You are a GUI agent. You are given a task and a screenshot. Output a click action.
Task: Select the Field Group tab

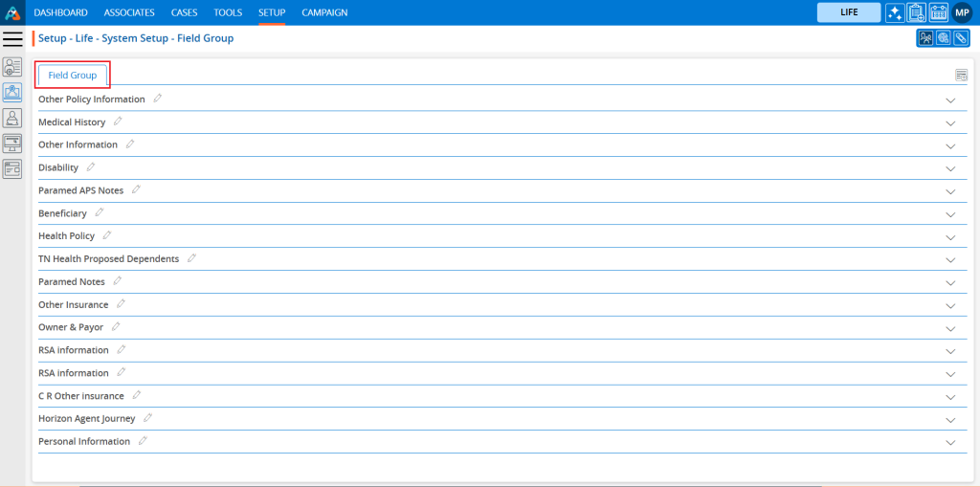click(x=73, y=76)
